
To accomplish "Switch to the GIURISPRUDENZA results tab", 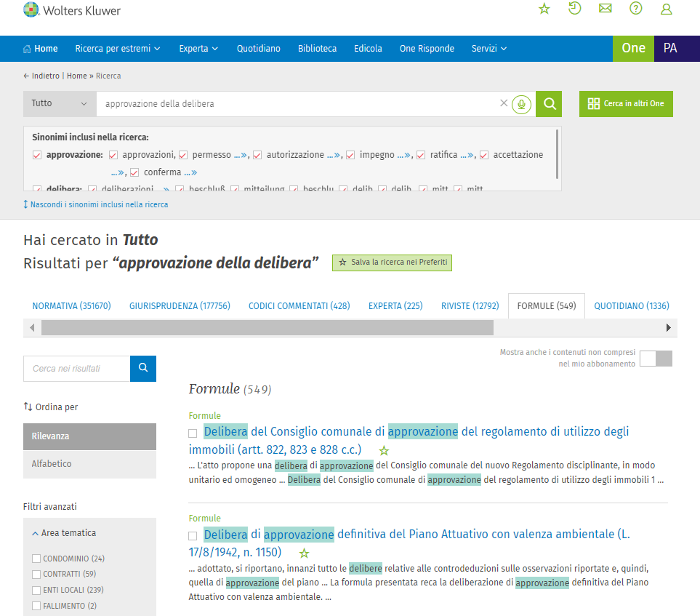I will click(180, 306).
